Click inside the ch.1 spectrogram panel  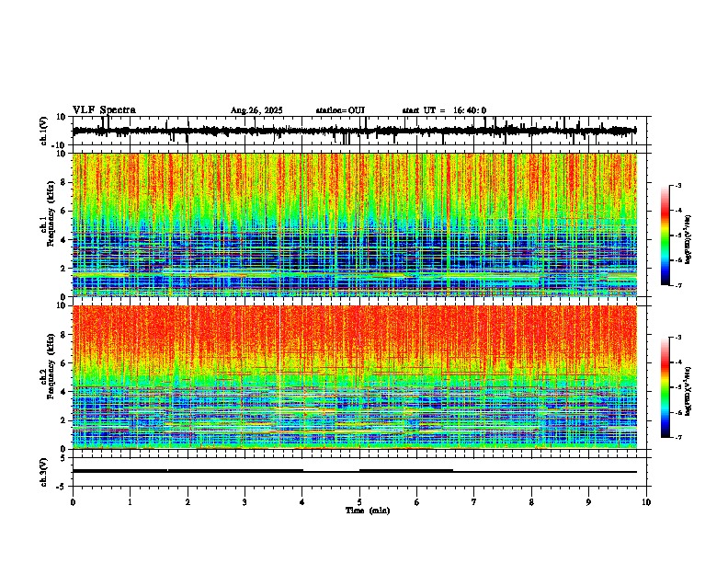click(x=361, y=224)
